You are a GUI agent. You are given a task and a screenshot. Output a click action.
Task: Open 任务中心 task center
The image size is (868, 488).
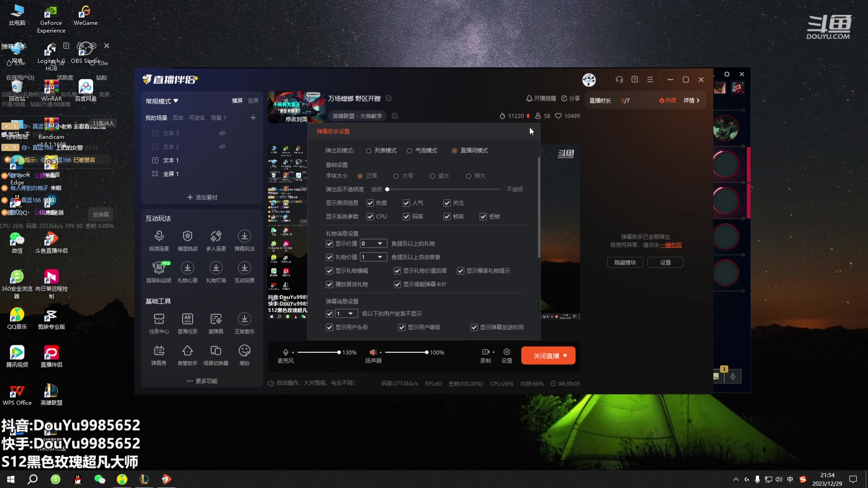159,324
